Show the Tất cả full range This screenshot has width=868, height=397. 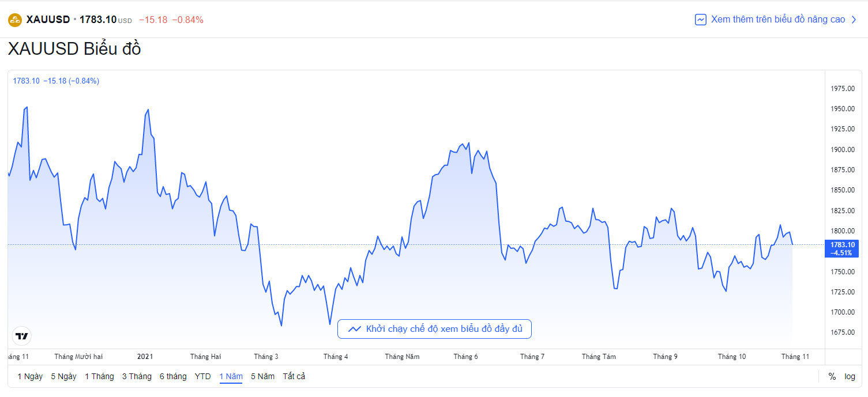point(294,376)
